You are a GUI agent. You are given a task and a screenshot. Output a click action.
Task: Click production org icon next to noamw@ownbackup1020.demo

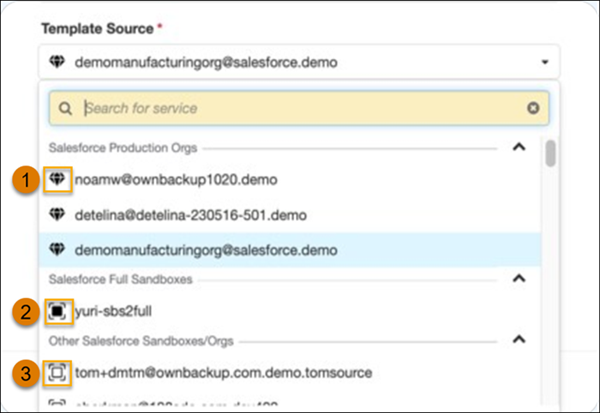pos(57,179)
